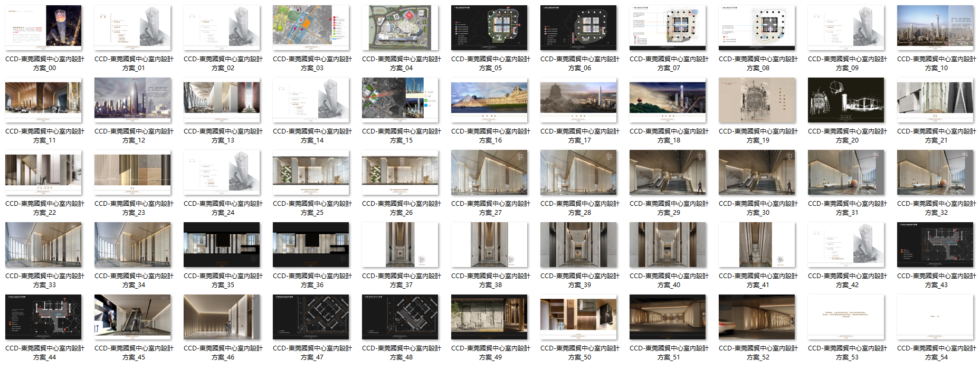The image size is (980, 370).
Task: Open the 方案_11 wooden lobby interior thumbnail
Action: (x=43, y=99)
